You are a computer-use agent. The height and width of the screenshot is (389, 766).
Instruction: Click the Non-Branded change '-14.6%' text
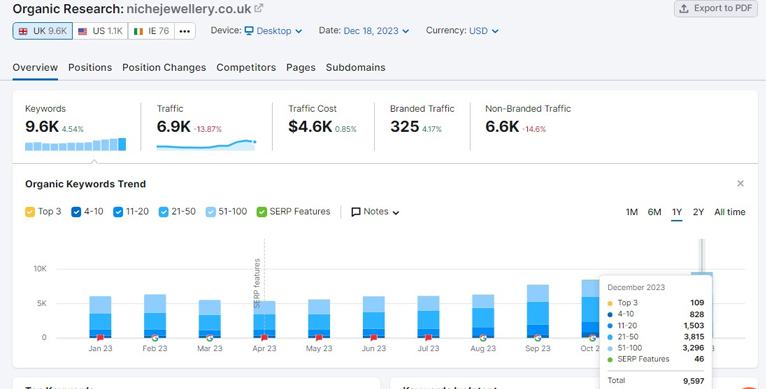pos(534,130)
